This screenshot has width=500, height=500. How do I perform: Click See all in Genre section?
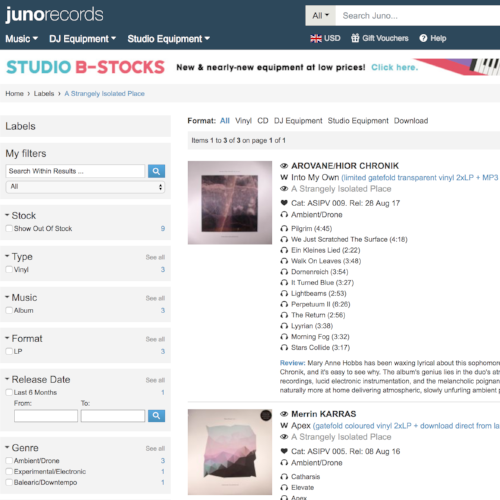pos(155,448)
